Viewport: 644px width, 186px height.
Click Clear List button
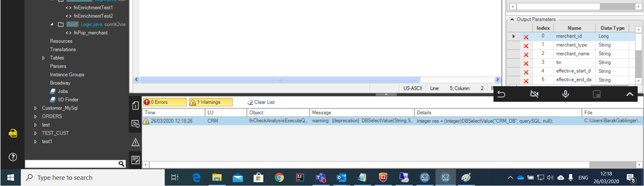click(261, 102)
